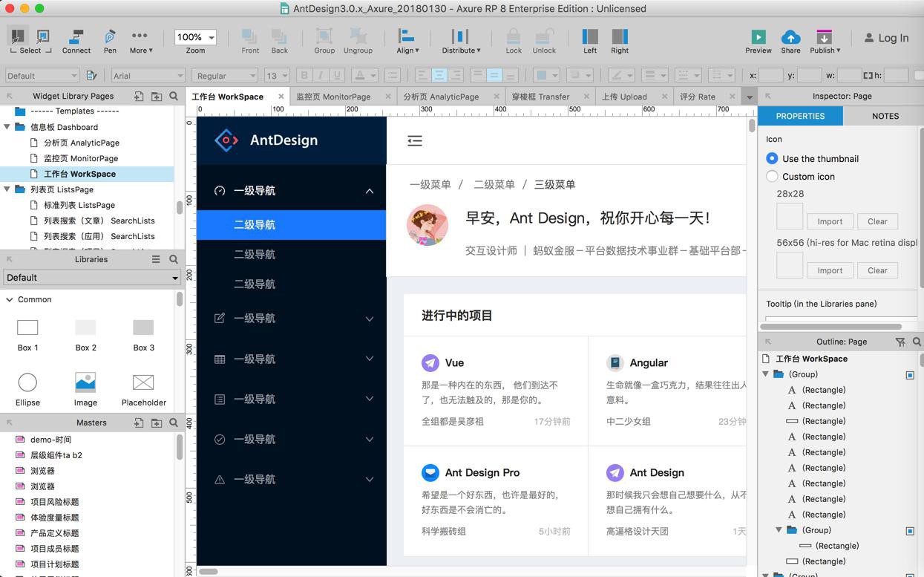
Task: Open the Align menu
Action: tap(407, 41)
